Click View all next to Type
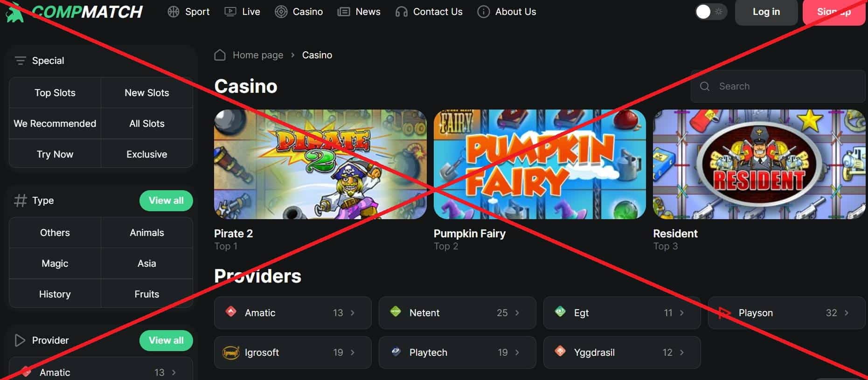 point(166,200)
